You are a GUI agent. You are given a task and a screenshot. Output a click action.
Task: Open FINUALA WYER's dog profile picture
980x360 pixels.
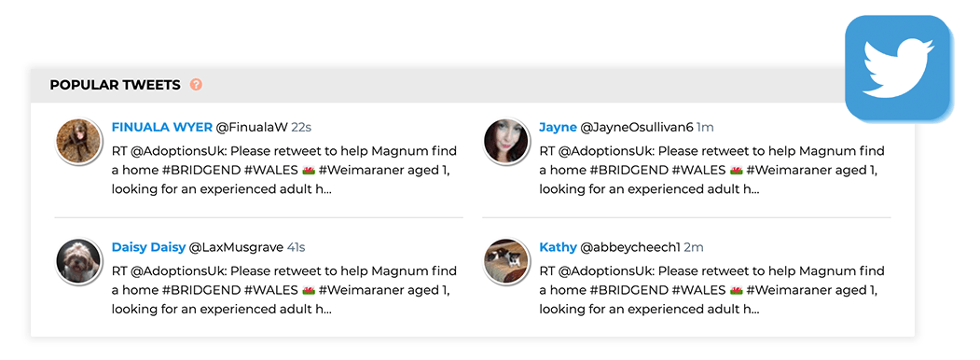(78, 141)
